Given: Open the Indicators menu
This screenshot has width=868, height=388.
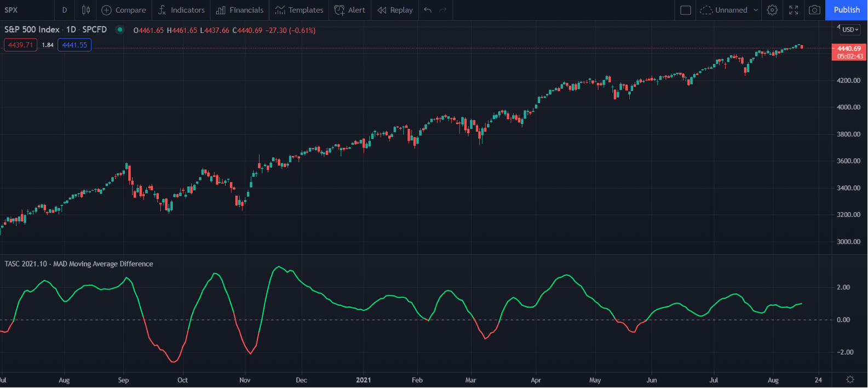Looking at the screenshot, I should (181, 10).
